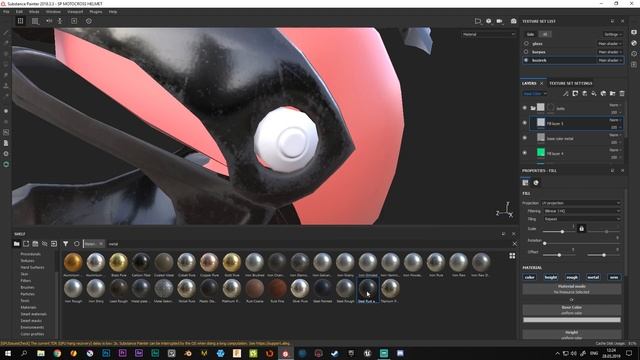Switch to Texture Set Settings tab

pos(570,83)
